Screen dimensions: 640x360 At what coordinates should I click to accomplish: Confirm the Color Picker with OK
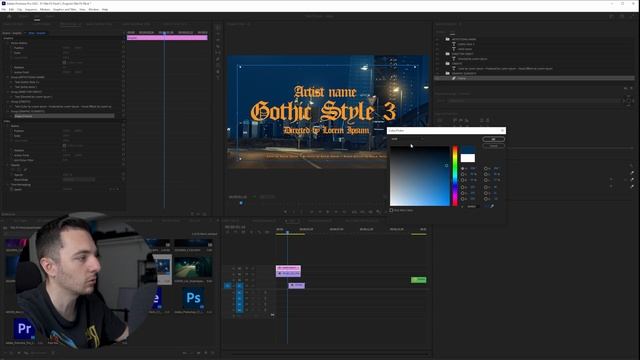click(x=493, y=139)
